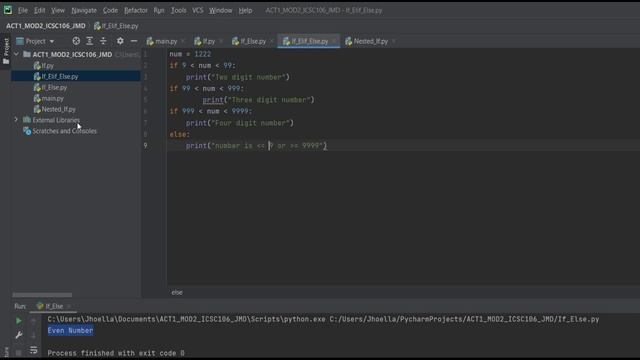Rerun the program with the green play icon
This screenshot has width=640, height=360.
tap(19, 321)
